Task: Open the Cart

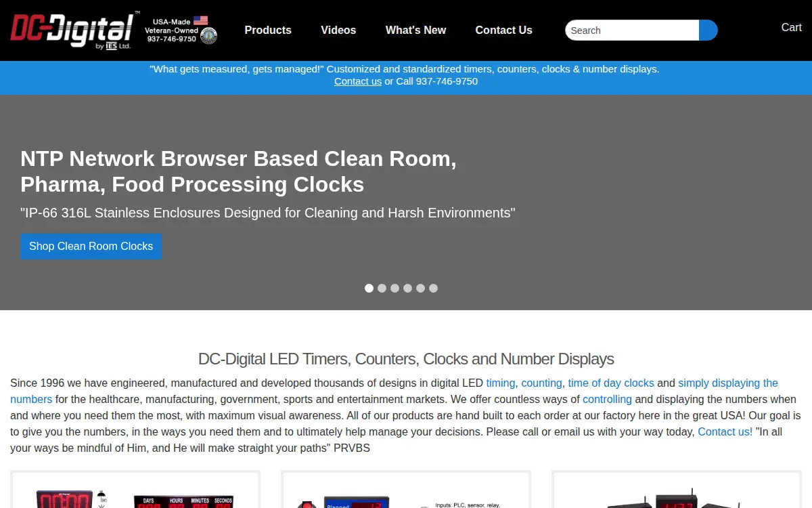Action: [791, 28]
